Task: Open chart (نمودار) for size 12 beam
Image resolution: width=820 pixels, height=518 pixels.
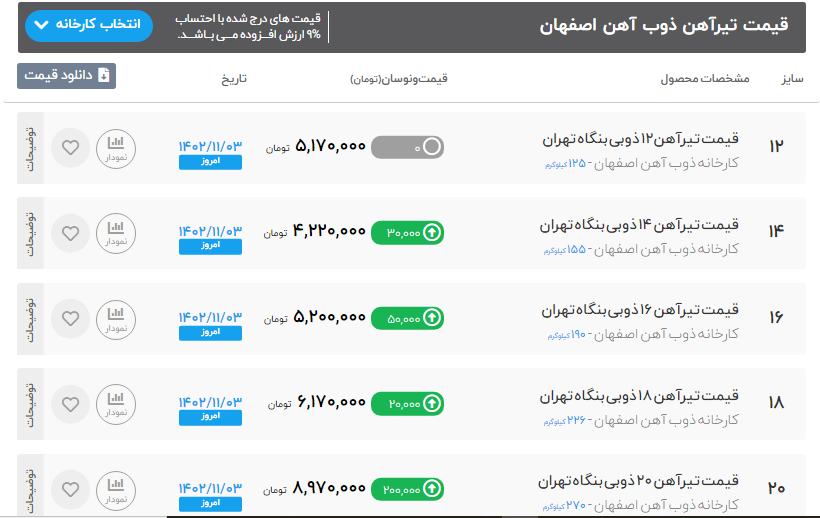Action: tap(115, 148)
